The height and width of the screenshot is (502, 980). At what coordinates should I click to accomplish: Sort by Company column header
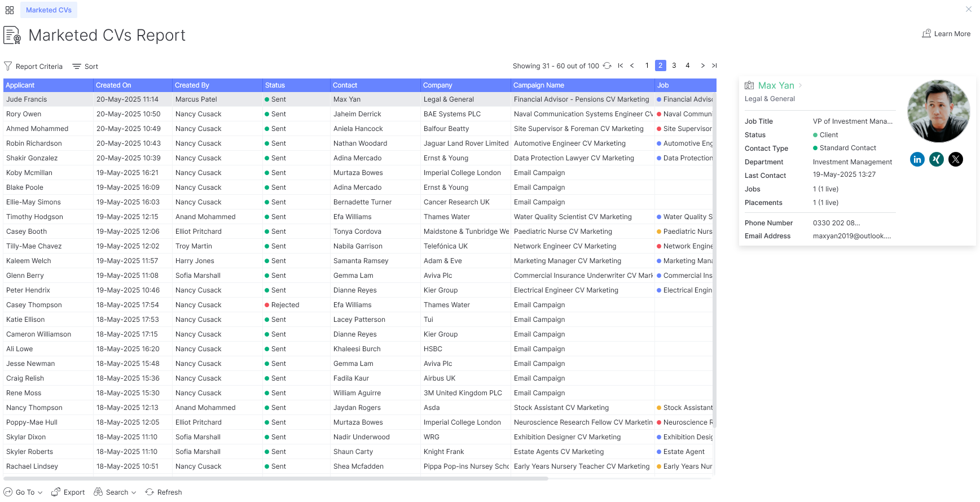pos(465,85)
